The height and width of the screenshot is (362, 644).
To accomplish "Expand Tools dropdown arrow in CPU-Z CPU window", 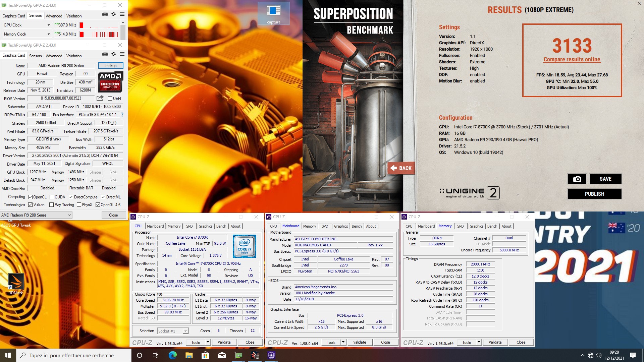I will [208, 342].
